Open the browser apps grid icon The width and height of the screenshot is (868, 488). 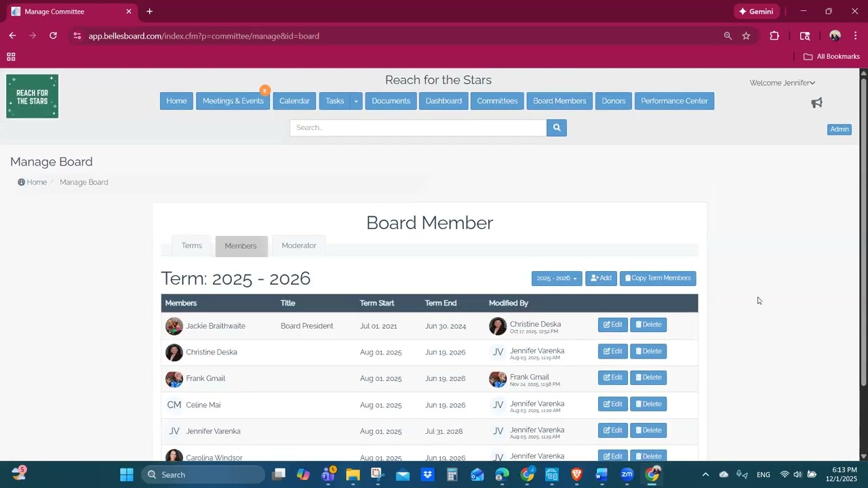(x=11, y=57)
